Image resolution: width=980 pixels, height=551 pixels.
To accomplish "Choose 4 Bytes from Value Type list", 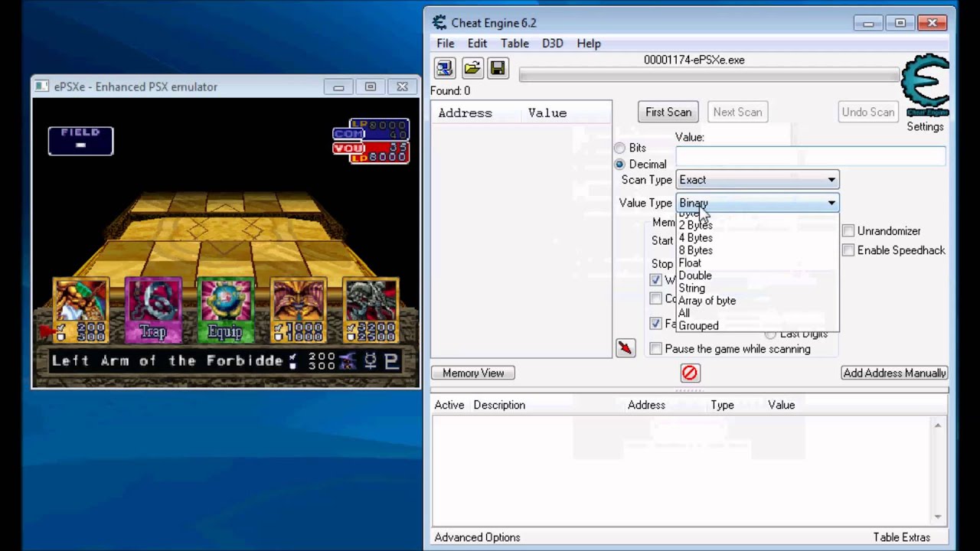I will click(x=757, y=238).
